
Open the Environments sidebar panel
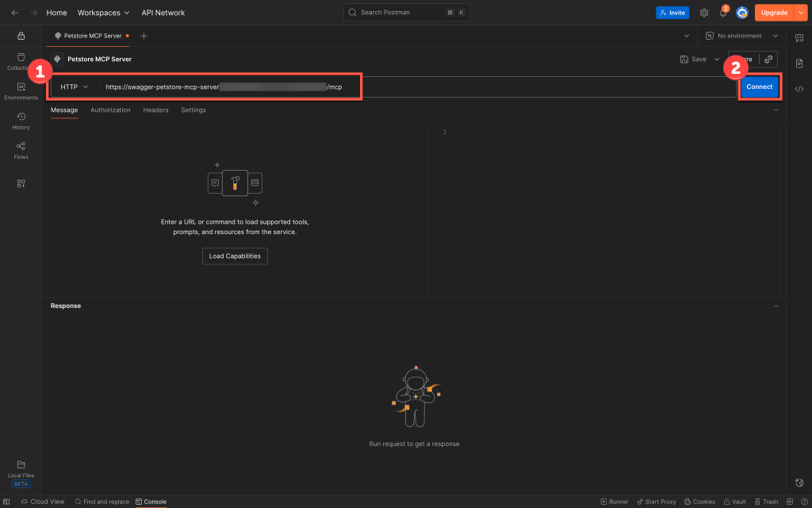21,90
